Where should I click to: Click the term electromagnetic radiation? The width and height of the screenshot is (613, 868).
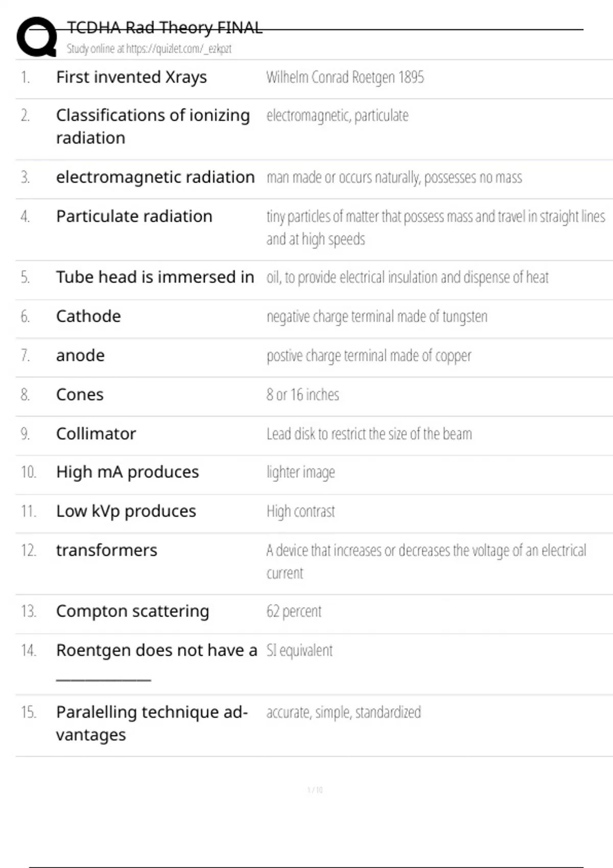click(155, 177)
